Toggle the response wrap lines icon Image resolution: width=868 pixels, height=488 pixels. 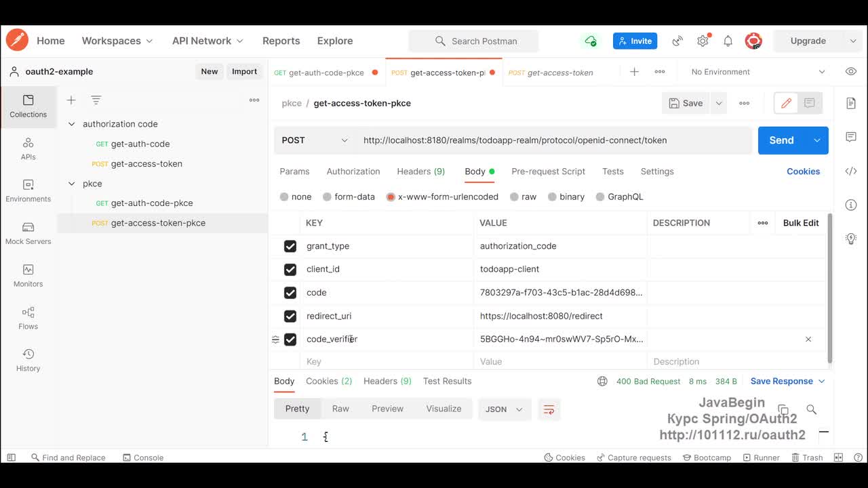pyautogui.click(x=549, y=409)
